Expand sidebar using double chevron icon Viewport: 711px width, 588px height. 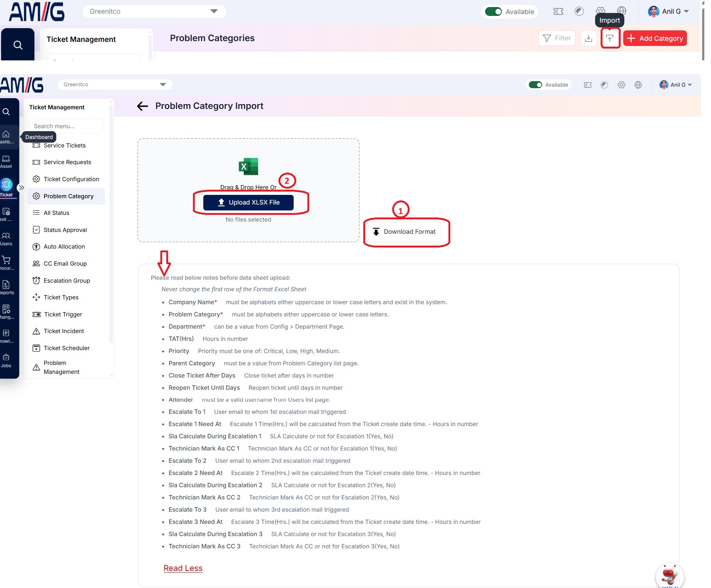pos(21,188)
